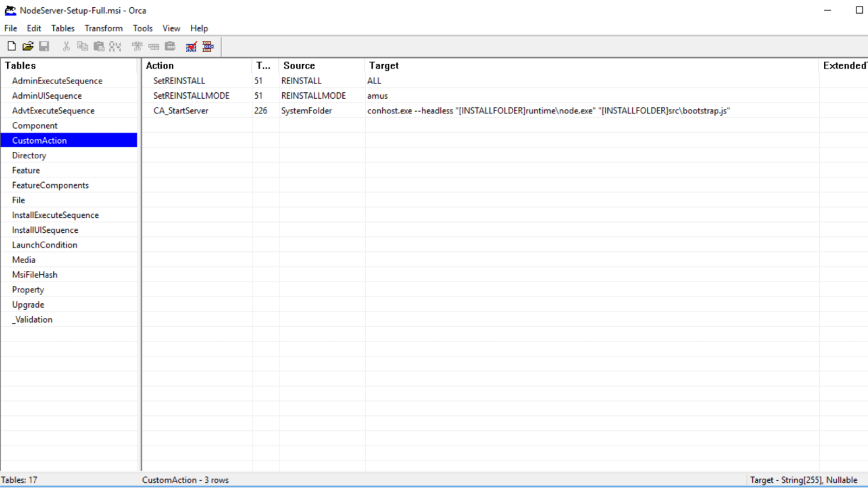868x488 pixels.
Task: Click the Paste clipboard toolbar icon
Action: pos(99,46)
